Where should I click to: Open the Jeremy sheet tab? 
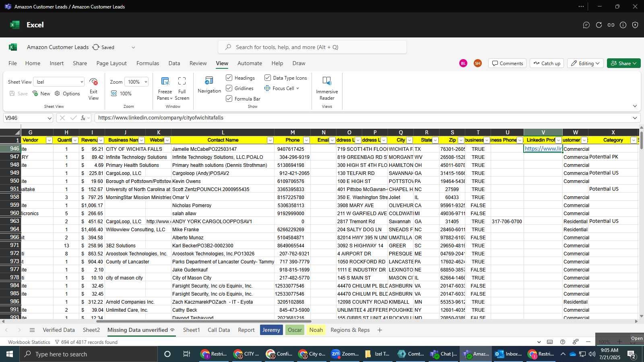coord(271,330)
